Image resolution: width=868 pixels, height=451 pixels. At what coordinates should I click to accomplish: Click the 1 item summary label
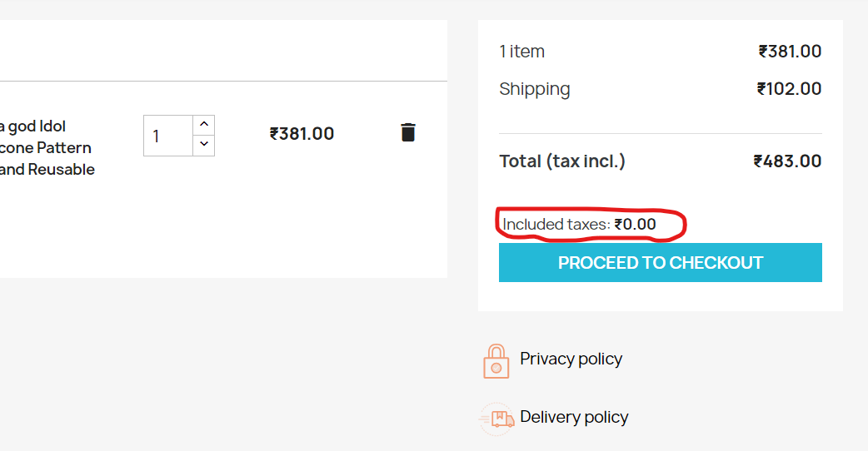[521, 52]
